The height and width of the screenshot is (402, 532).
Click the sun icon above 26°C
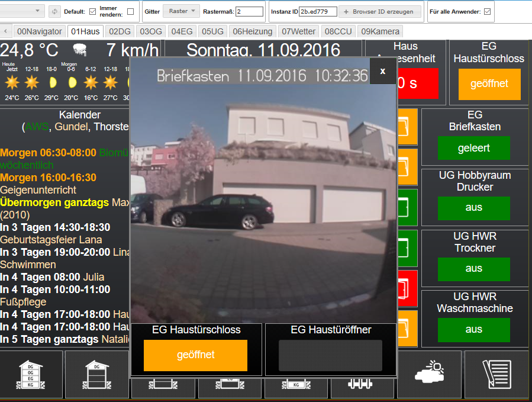[x=31, y=82]
